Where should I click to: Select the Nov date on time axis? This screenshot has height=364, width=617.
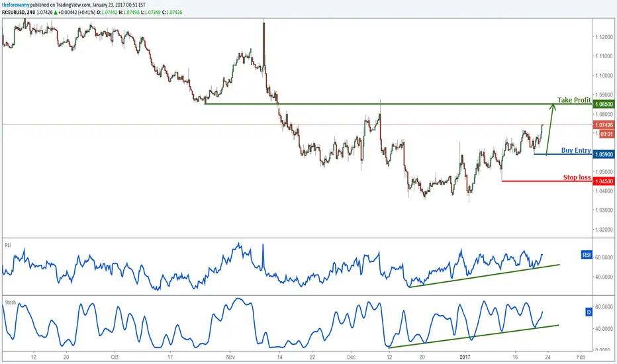pyautogui.click(x=230, y=357)
